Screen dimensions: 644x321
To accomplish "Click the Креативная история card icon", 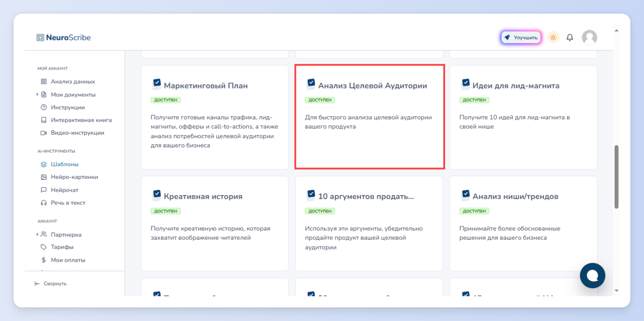I will (156, 195).
